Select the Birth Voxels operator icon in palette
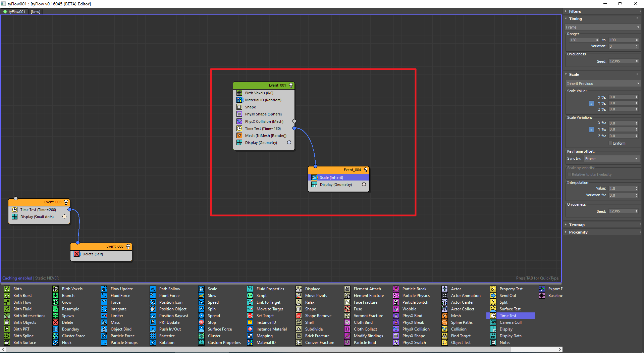This screenshot has width=644, height=353. click(x=56, y=289)
